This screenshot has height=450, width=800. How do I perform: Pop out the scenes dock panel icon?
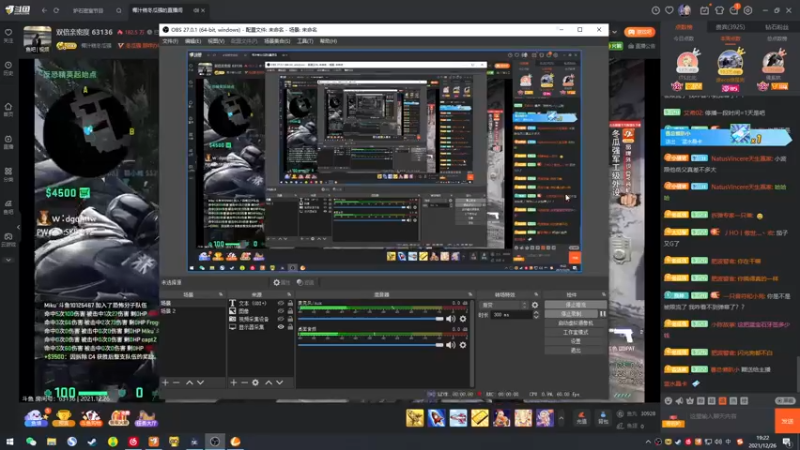(x=221, y=294)
